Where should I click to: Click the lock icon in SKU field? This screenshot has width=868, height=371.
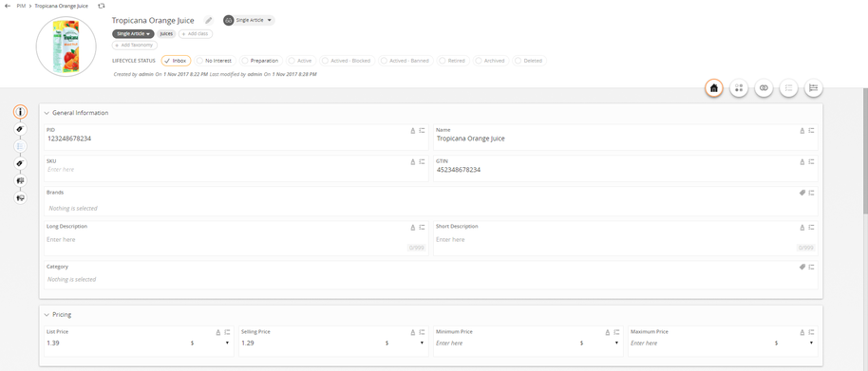tap(412, 162)
